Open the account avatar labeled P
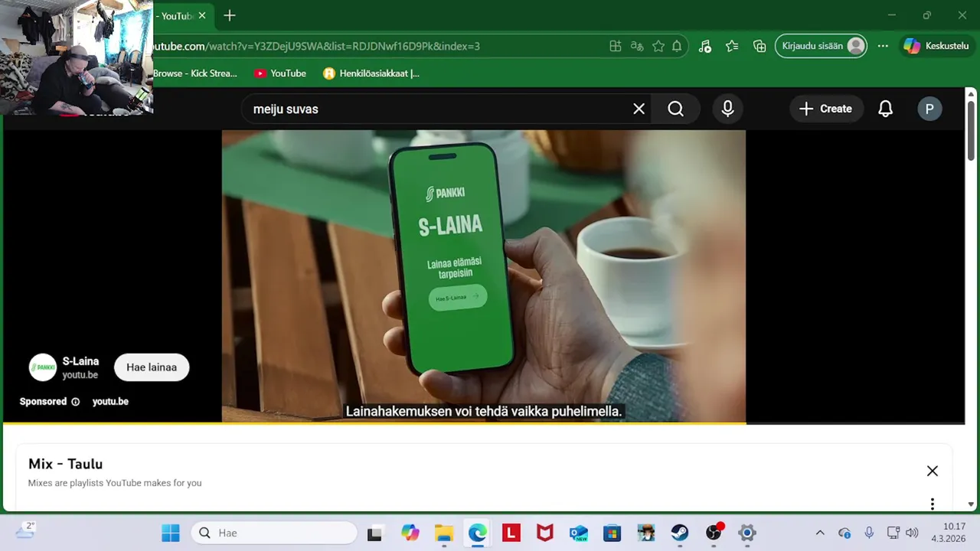 click(x=929, y=109)
